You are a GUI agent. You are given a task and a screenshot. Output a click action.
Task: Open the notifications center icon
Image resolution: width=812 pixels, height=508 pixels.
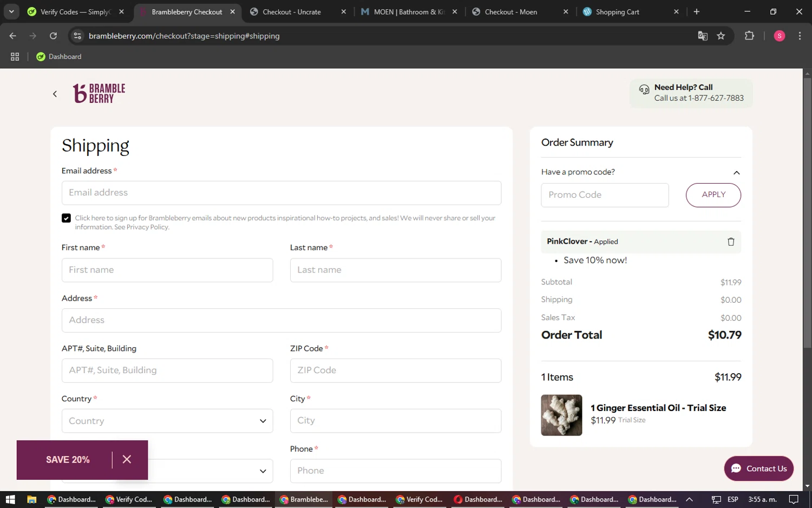pos(794,499)
